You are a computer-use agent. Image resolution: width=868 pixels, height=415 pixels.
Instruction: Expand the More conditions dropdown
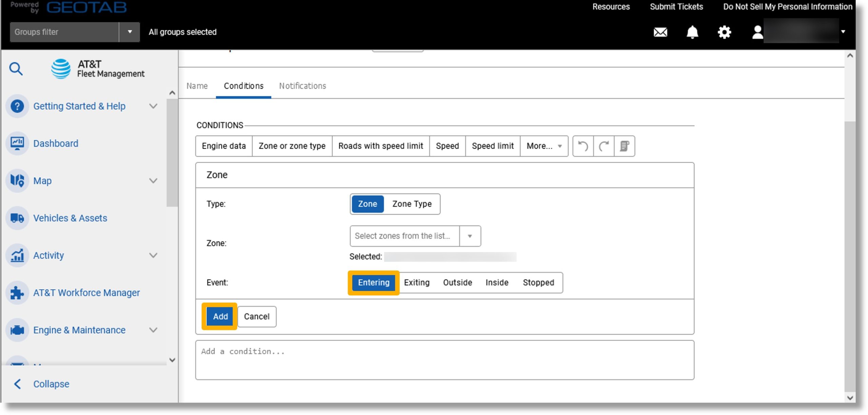(x=545, y=146)
